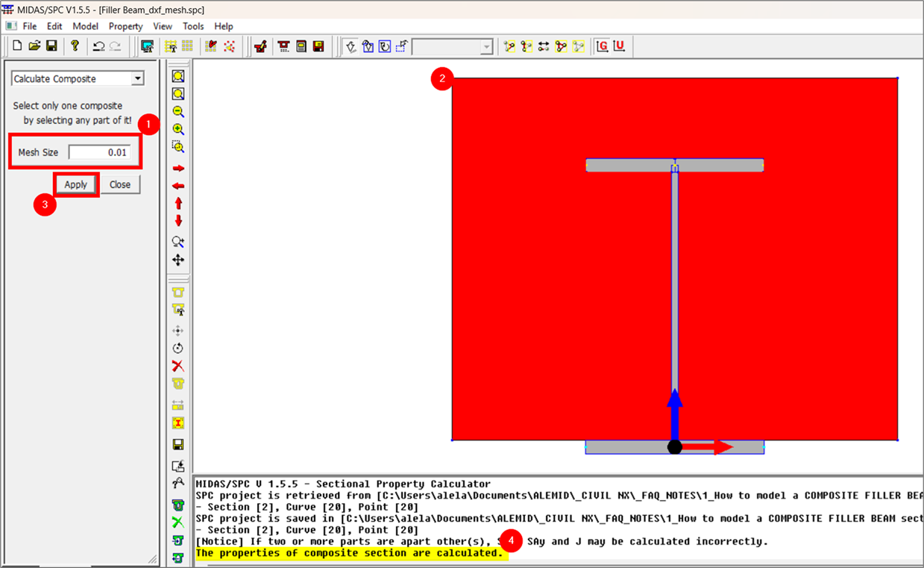Click the Mesh Size input field

click(x=100, y=152)
